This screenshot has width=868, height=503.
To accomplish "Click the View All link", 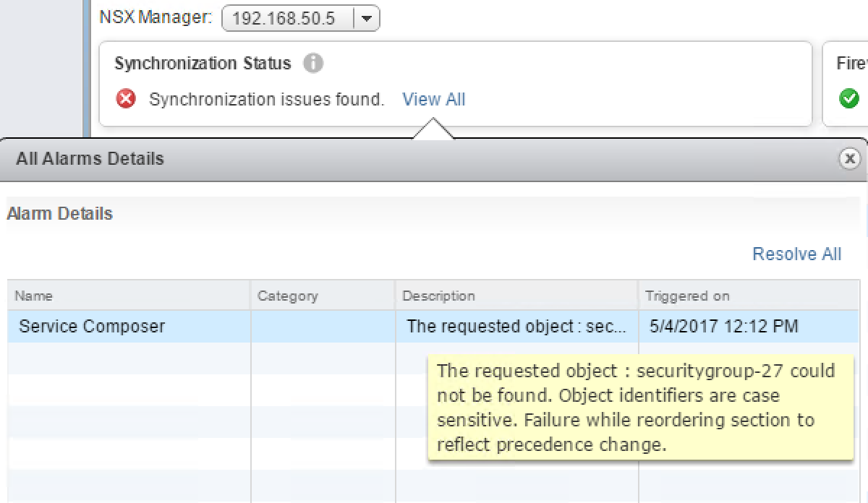I will tap(433, 100).
